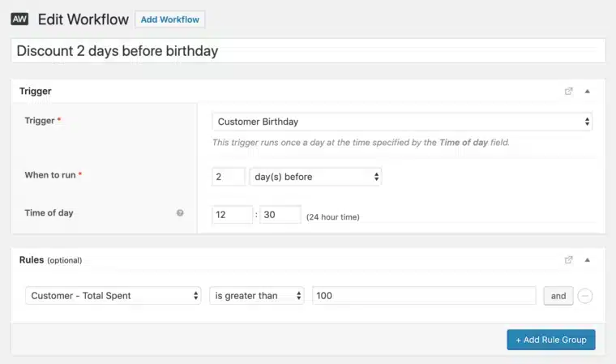The width and height of the screenshot is (616, 364).
Task: Open the day(s) before dropdown
Action: (x=315, y=177)
